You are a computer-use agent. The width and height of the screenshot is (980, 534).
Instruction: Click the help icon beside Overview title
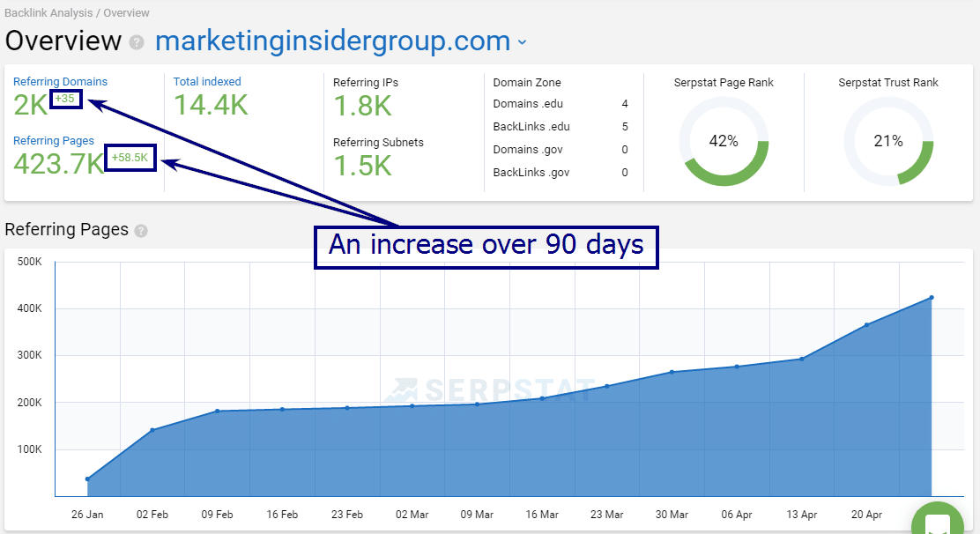point(137,42)
